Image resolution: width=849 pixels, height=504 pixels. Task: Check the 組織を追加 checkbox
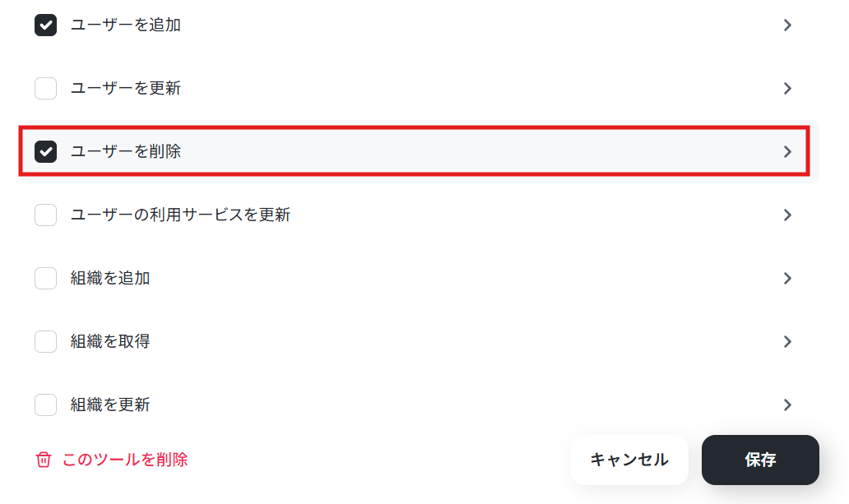[x=45, y=278]
